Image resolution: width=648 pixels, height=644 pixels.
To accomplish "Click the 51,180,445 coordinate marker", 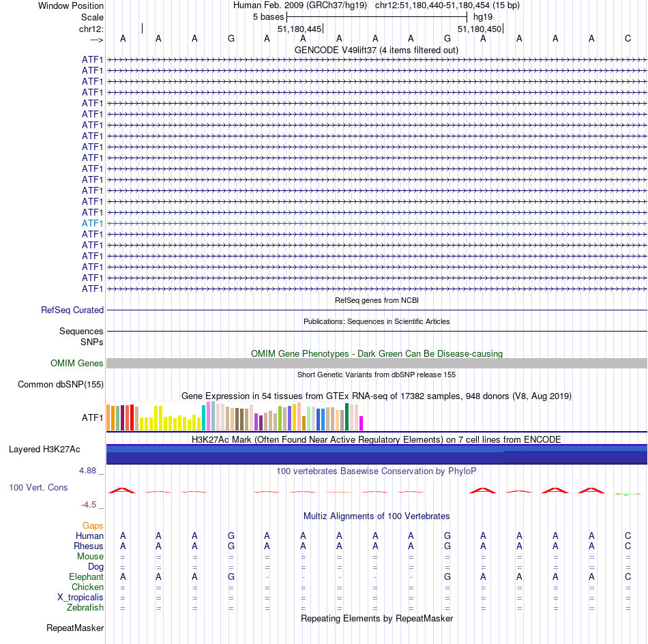I will pos(299,29).
